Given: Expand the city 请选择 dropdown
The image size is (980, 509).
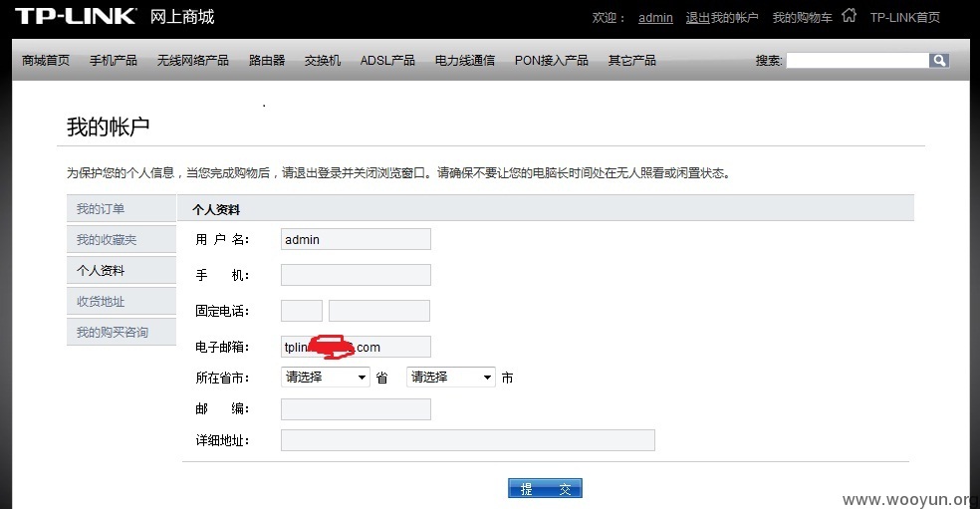Looking at the screenshot, I should tap(450, 378).
